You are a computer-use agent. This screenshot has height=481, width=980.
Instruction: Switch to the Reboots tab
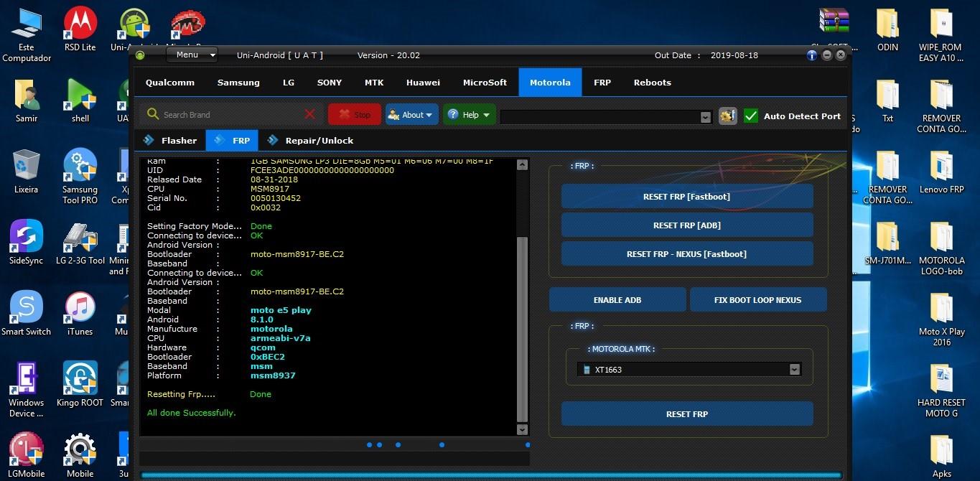point(652,83)
